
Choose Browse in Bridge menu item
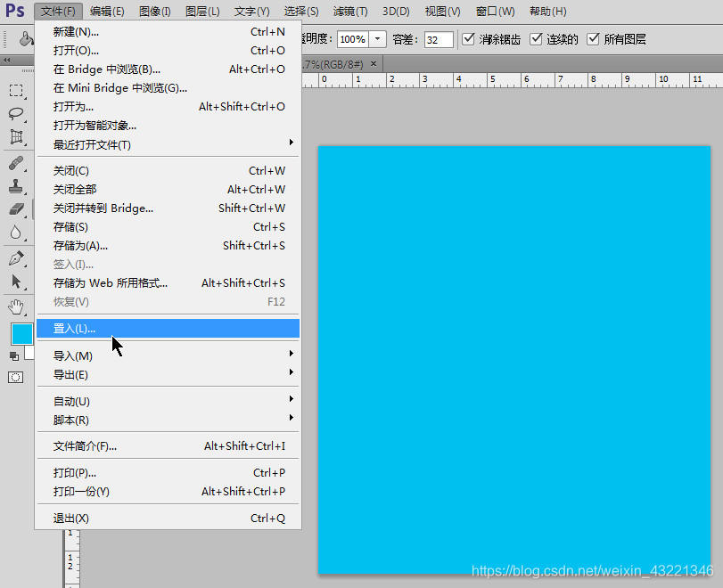[x=168, y=69]
